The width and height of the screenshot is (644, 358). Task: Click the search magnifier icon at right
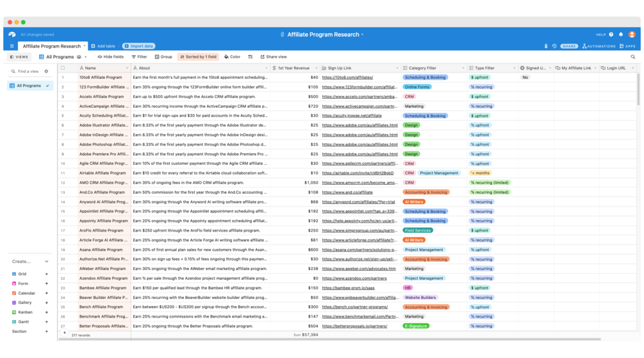point(633,56)
